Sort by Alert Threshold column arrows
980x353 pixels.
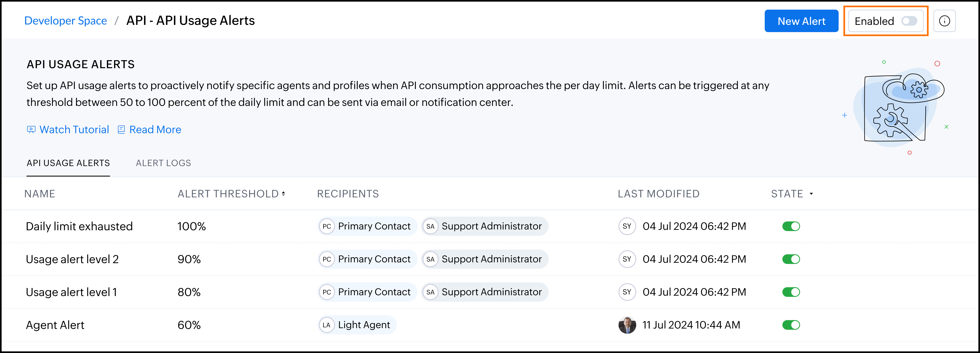[x=283, y=194]
